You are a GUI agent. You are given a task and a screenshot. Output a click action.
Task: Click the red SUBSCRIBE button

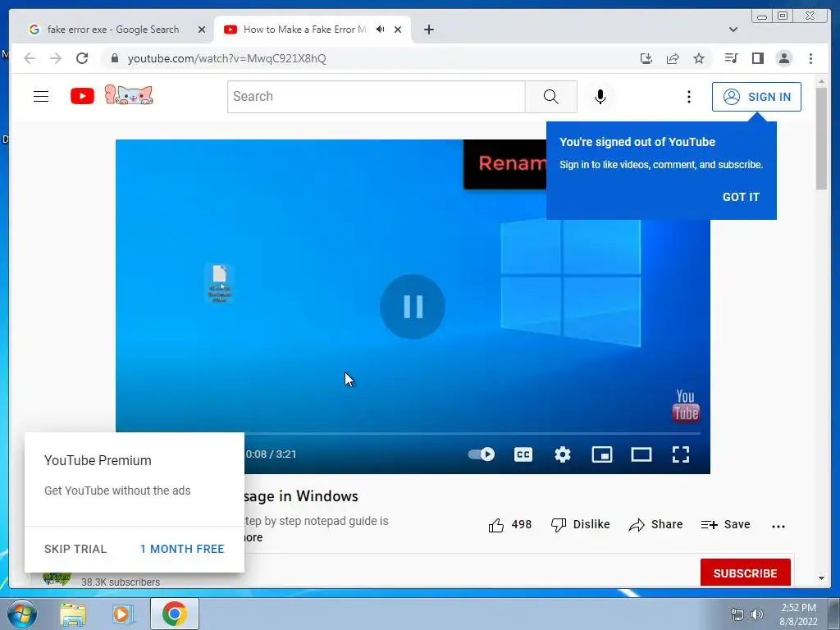click(x=745, y=573)
